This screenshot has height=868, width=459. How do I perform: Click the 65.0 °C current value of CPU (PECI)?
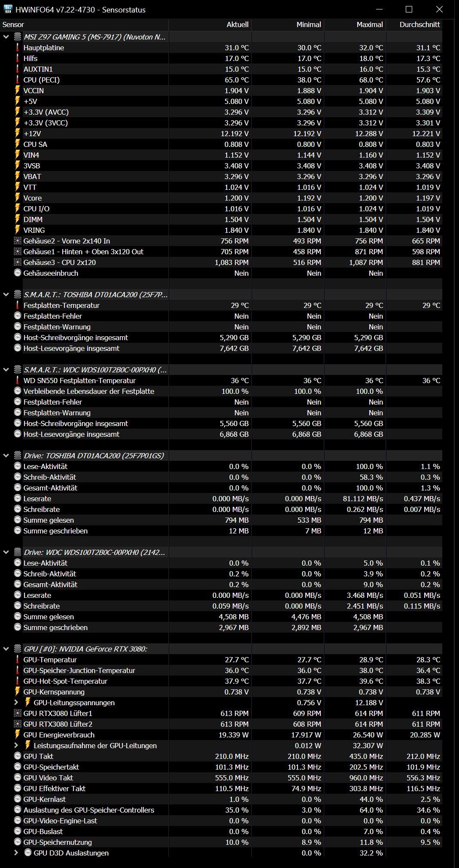tap(237, 80)
